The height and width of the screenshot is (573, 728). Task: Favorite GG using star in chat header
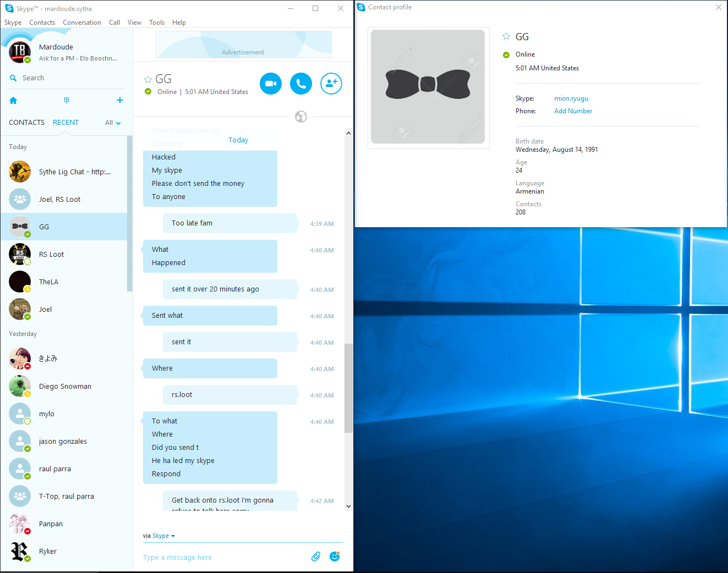pyautogui.click(x=148, y=80)
